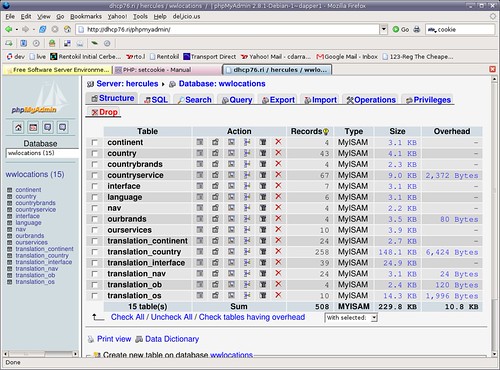The height and width of the screenshot is (370, 500).
Task: Open the SQL query window icon in sidebar
Action: (x=33, y=127)
